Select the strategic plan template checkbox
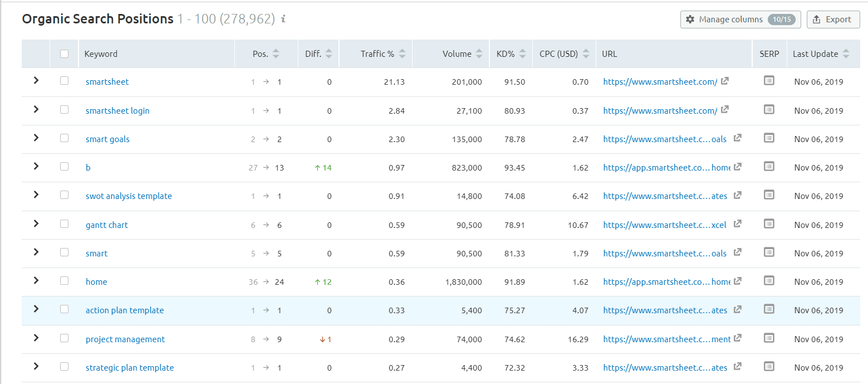 [x=64, y=366]
